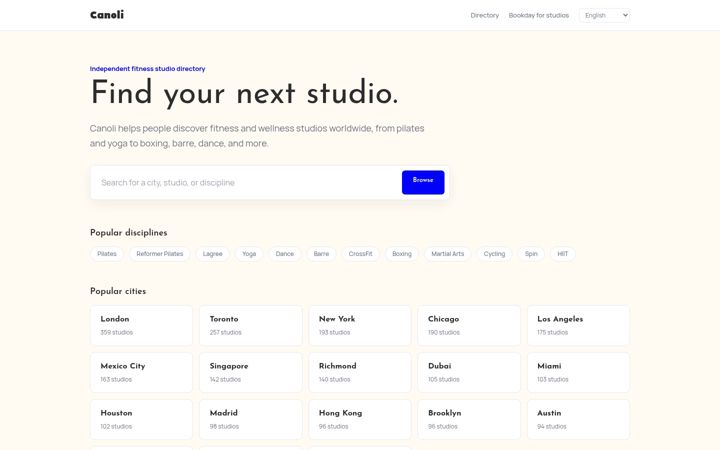Click the Canoli logo

click(107, 15)
